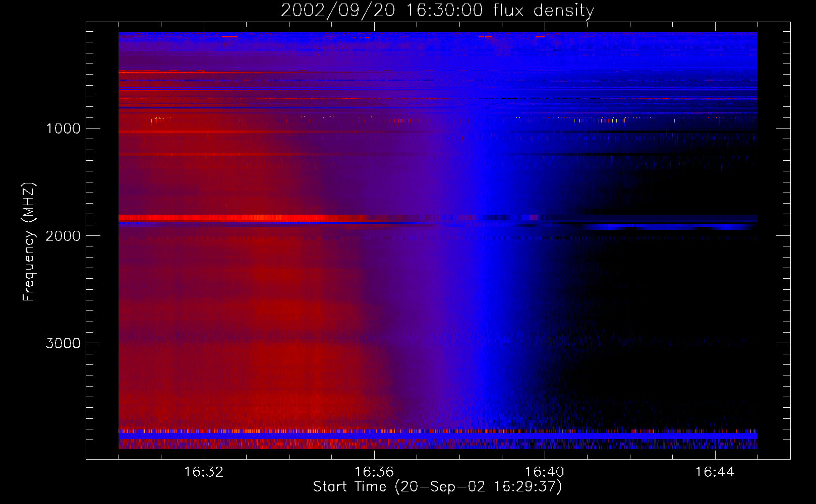Click the 2000 frequency tick label
This screenshot has height=504, width=816.
63,236
